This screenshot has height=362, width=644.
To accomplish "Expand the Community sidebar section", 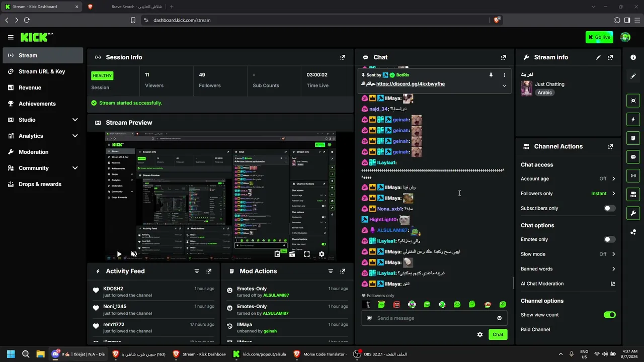I will tap(75, 168).
